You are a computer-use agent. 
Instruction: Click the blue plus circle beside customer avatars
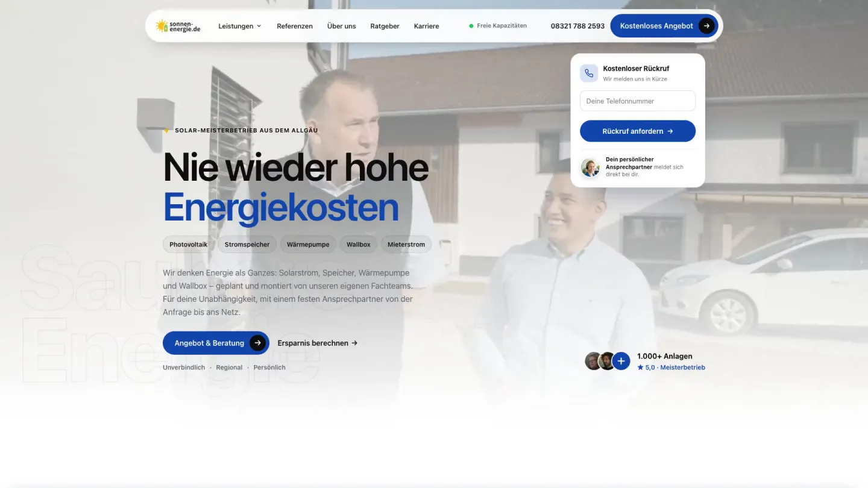click(x=621, y=361)
